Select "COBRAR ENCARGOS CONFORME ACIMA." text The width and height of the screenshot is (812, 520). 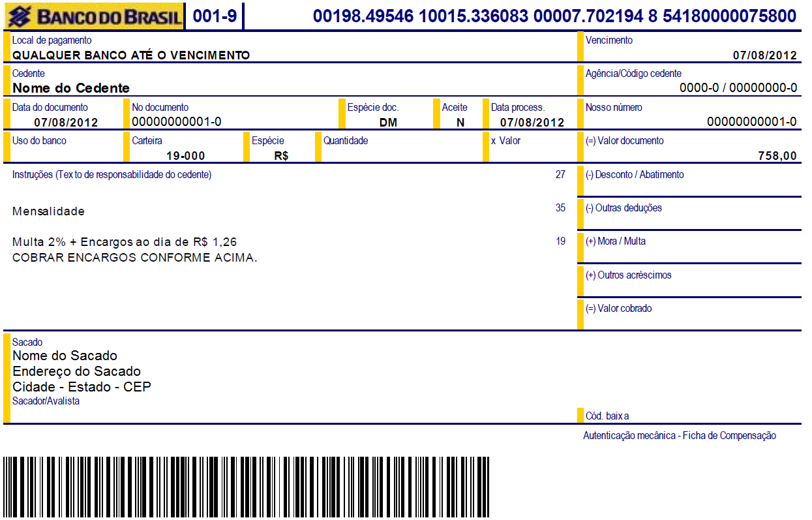point(135,258)
